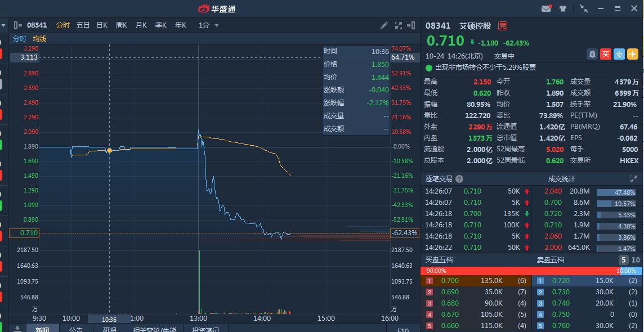Switch to the 季K quarterly chart
The image size is (644, 332).
point(160,25)
